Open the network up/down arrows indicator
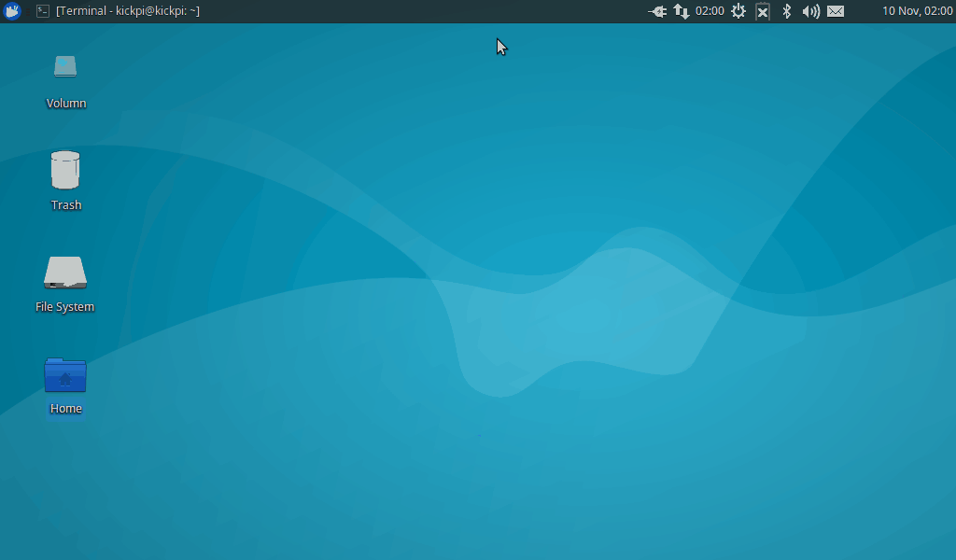956x560 pixels. [x=682, y=11]
